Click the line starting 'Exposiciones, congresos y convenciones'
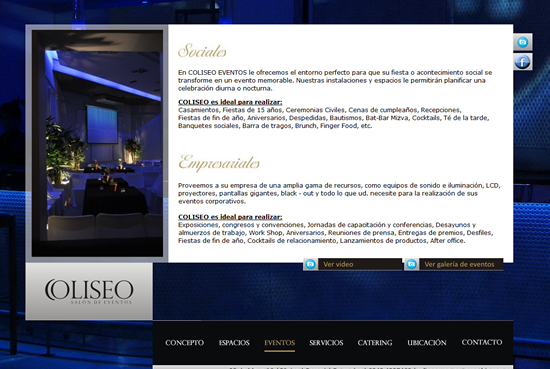This screenshot has width=550, height=369. pos(327,225)
